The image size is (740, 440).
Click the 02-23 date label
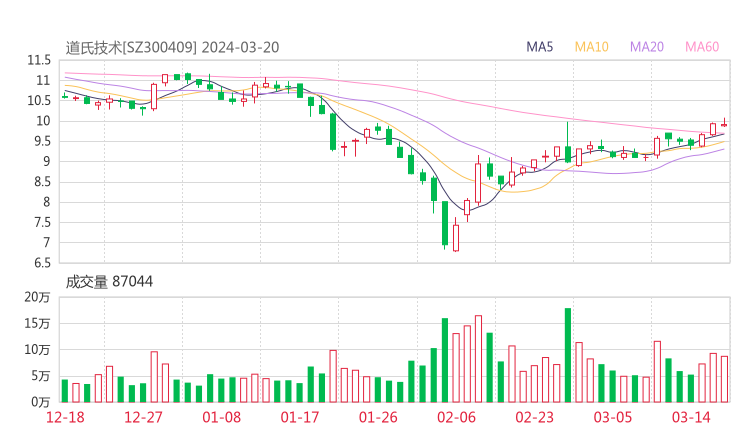point(535,417)
